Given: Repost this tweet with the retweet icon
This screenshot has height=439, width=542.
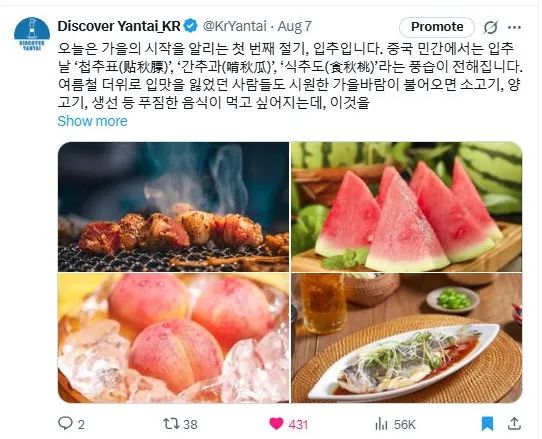Looking at the screenshot, I should (171, 423).
